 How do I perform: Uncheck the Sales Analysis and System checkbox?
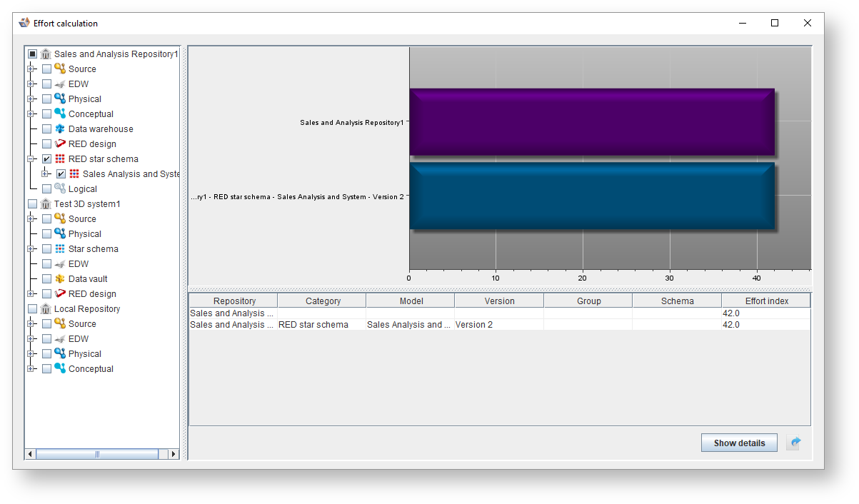tap(61, 174)
